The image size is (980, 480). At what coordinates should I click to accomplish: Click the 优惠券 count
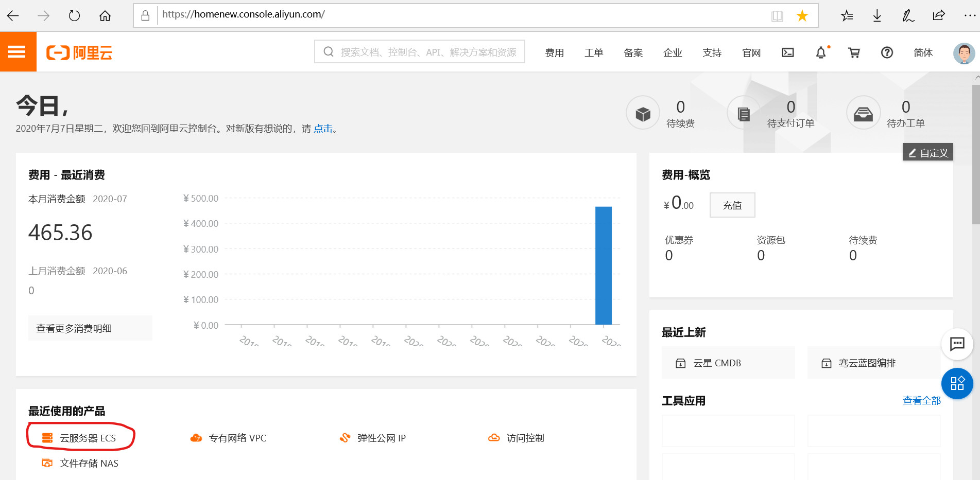[669, 255]
